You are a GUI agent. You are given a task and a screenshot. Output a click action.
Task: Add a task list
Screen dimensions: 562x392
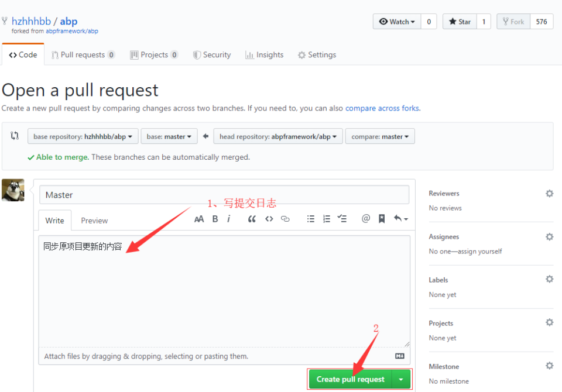[x=342, y=219]
